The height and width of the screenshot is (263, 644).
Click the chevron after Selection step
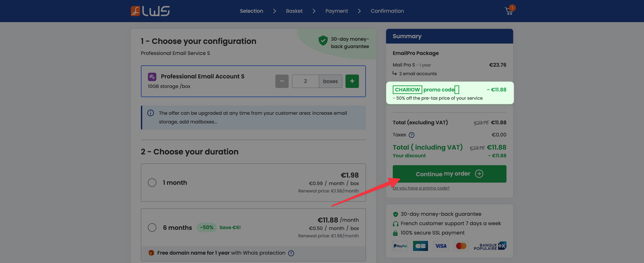(x=275, y=11)
